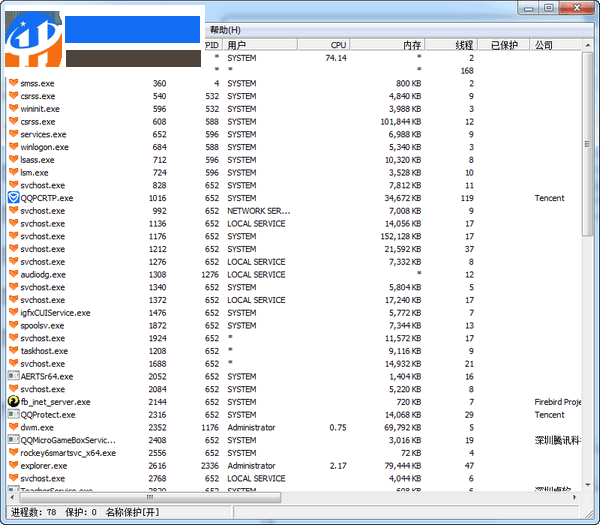600x525 pixels.
Task: Click the smss.exe process icon
Action: tap(13, 83)
